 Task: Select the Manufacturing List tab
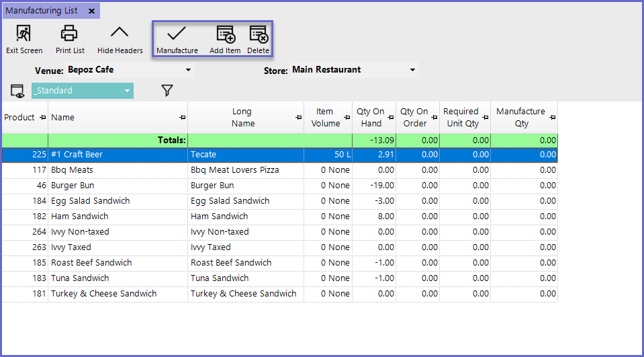(x=42, y=11)
